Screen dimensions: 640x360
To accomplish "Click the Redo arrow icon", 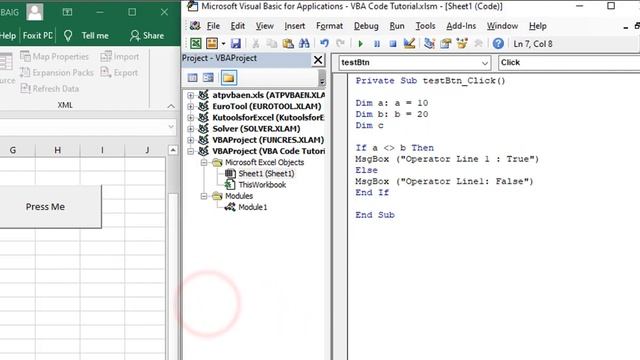I will pos(340,43).
